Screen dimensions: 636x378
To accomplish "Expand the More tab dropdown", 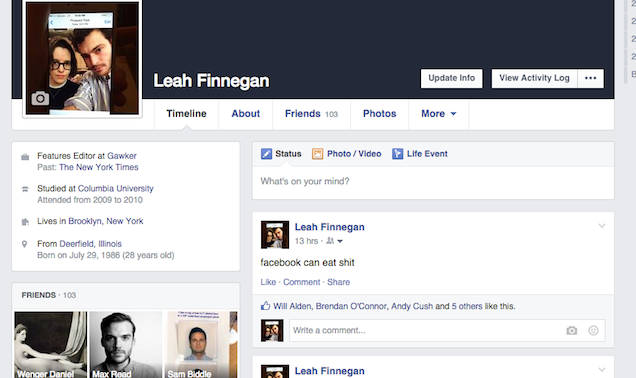I will [x=439, y=114].
